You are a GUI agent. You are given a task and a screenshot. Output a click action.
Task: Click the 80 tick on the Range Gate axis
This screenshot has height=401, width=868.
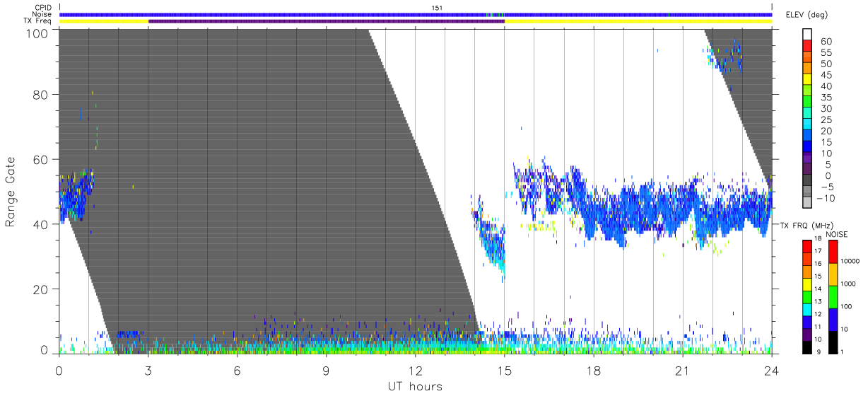click(x=42, y=94)
